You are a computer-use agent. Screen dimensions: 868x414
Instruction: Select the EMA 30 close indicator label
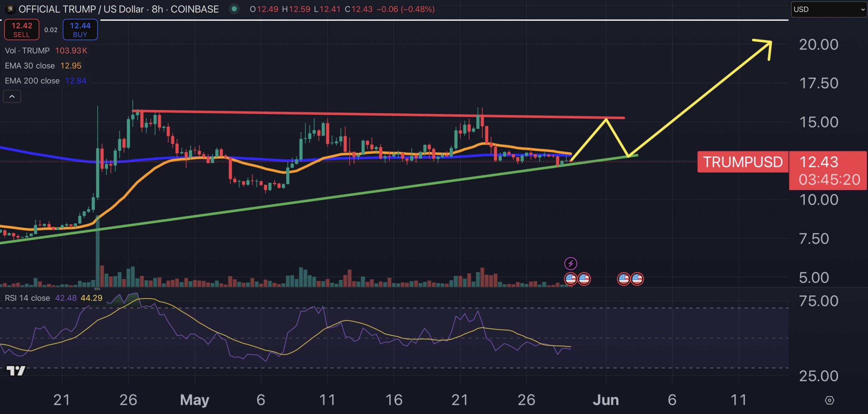(30, 66)
